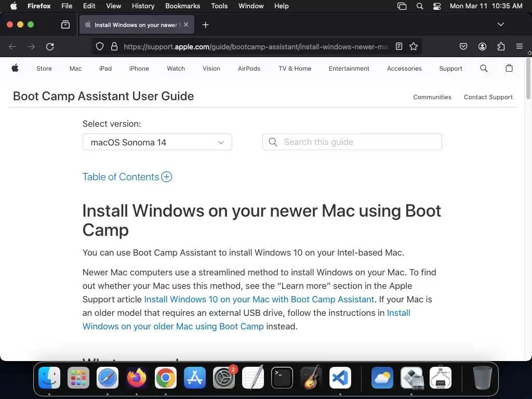
Task: Open macOS Sonoma 14 version dropdown
Action: pyautogui.click(x=157, y=142)
